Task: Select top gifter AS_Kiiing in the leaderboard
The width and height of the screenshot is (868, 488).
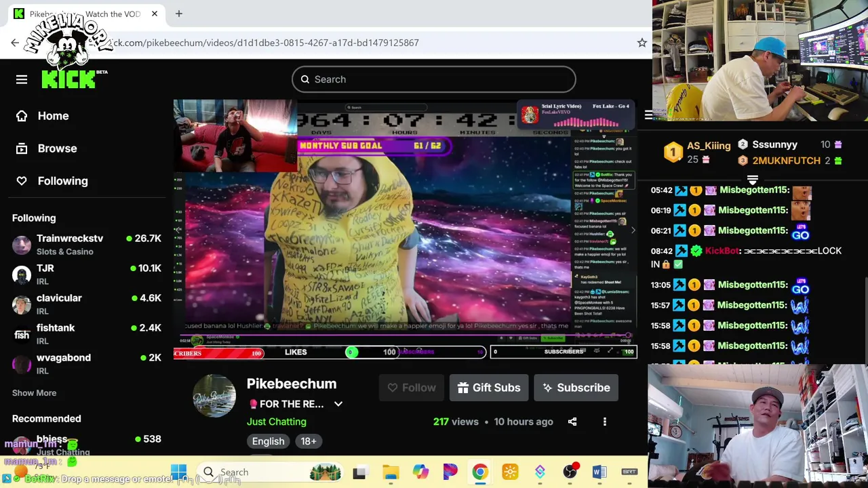Action: click(709, 146)
